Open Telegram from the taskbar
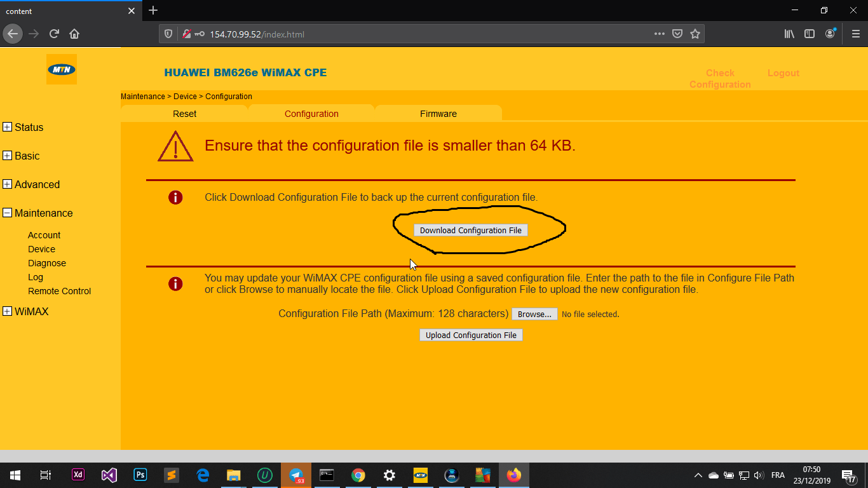 [x=296, y=475]
